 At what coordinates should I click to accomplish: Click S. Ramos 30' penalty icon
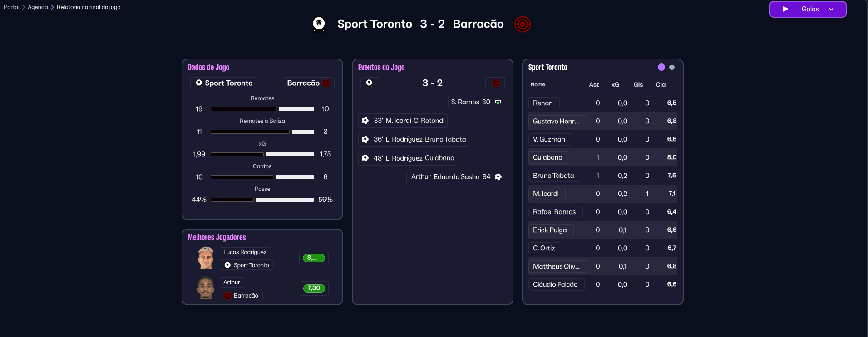(x=498, y=102)
